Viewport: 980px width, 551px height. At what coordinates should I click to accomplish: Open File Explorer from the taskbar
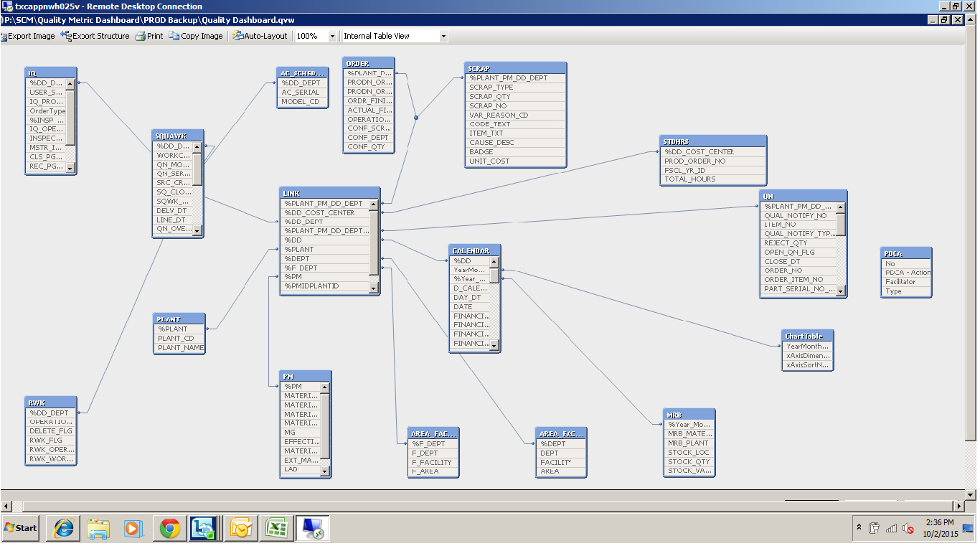coord(98,529)
